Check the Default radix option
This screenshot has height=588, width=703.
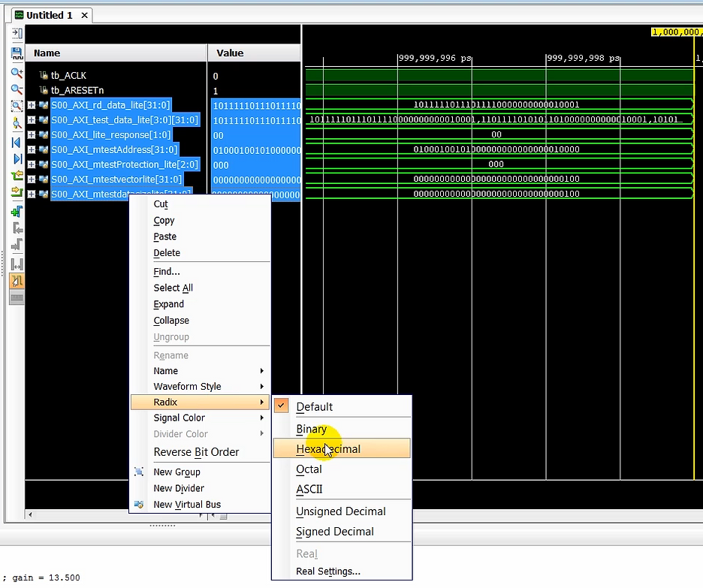coord(314,406)
